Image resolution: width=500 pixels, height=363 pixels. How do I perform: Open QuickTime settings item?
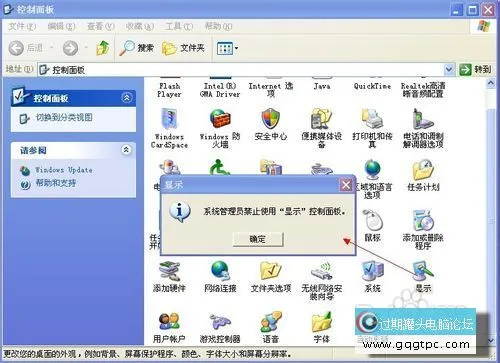coord(372,86)
